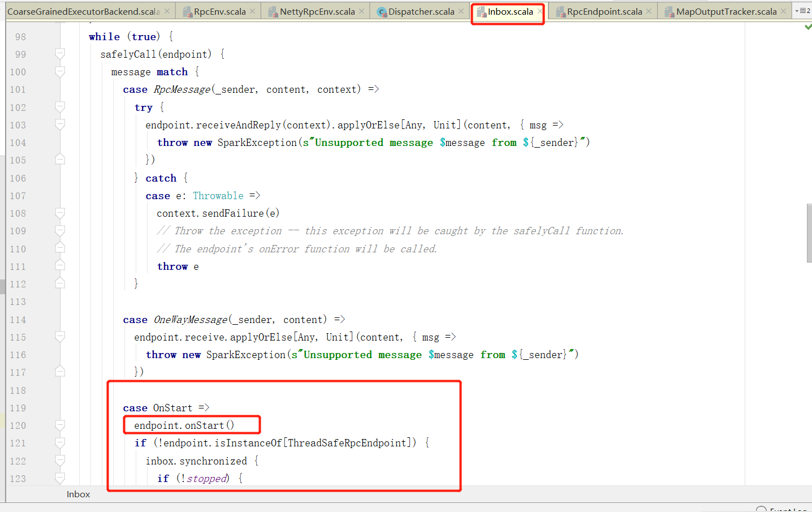Click 'applyOrElse' on line 115
This screenshot has width=812, height=512.
[x=261, y=337]
